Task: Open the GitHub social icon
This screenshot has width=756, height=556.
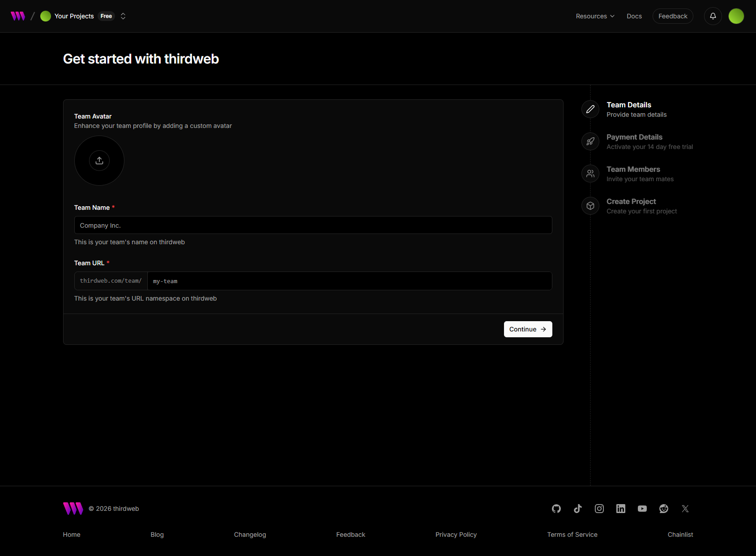Action: pyautogui.click(x=556, y=509)
